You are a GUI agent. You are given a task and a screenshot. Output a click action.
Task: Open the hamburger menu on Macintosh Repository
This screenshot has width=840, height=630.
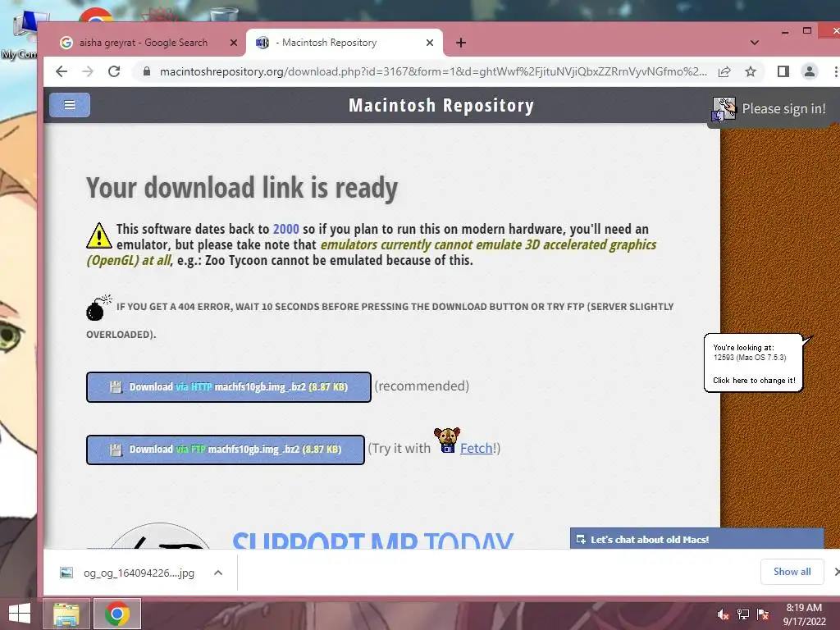[x=70, y=105]
